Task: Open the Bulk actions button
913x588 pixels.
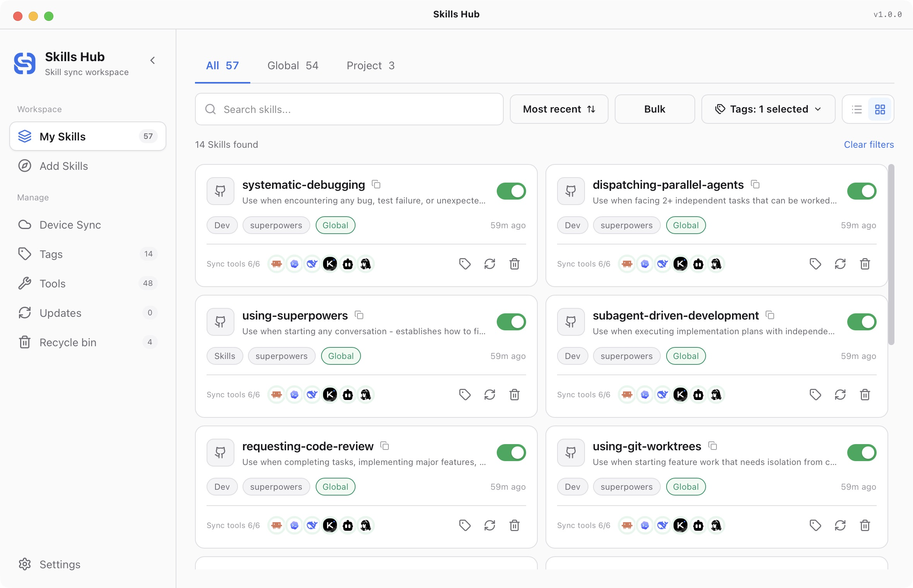Action: [655, 109]
